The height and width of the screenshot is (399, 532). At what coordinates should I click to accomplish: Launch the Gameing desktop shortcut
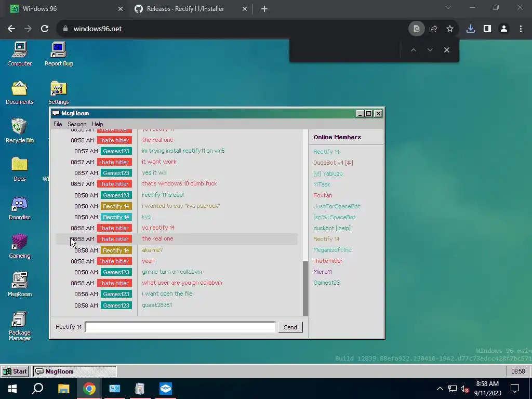pos(19,246)
